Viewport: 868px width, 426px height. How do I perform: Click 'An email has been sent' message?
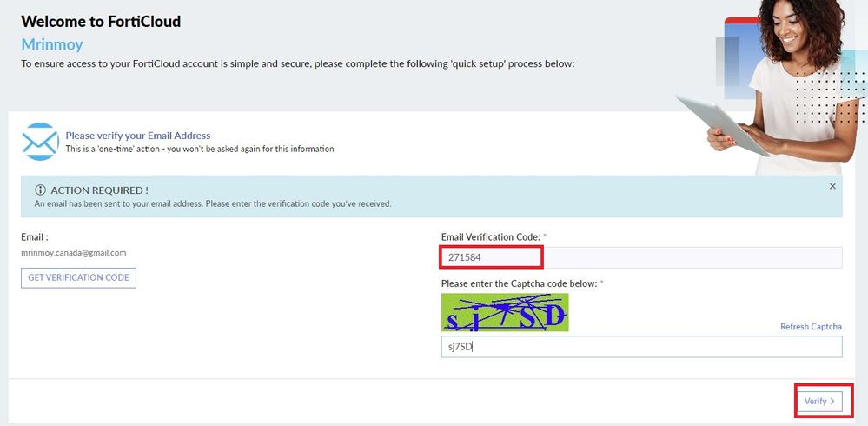tap(213, 203)
